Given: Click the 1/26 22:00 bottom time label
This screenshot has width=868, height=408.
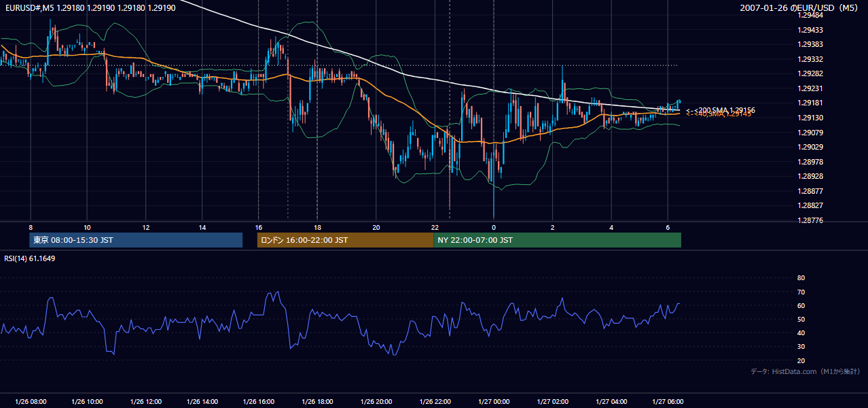Looking at the screenshot, I should click(435, 402).
